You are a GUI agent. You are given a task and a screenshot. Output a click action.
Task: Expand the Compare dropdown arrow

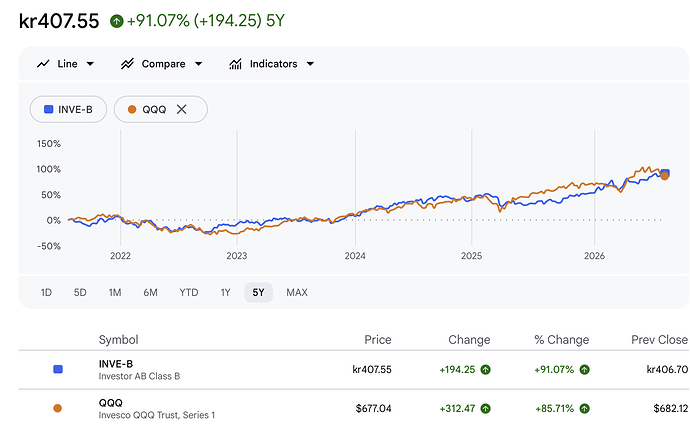tap(198, 64)
